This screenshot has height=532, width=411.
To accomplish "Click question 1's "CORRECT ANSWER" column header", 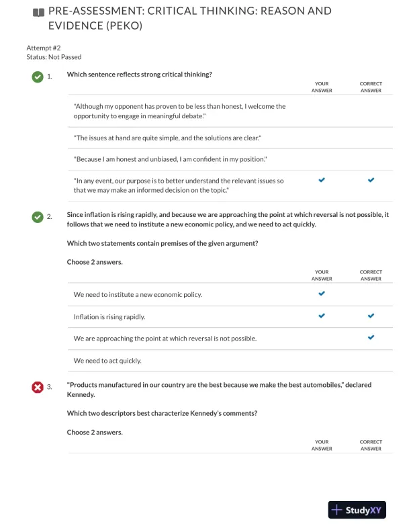I will pyautogui.click(x=371, y=87).
